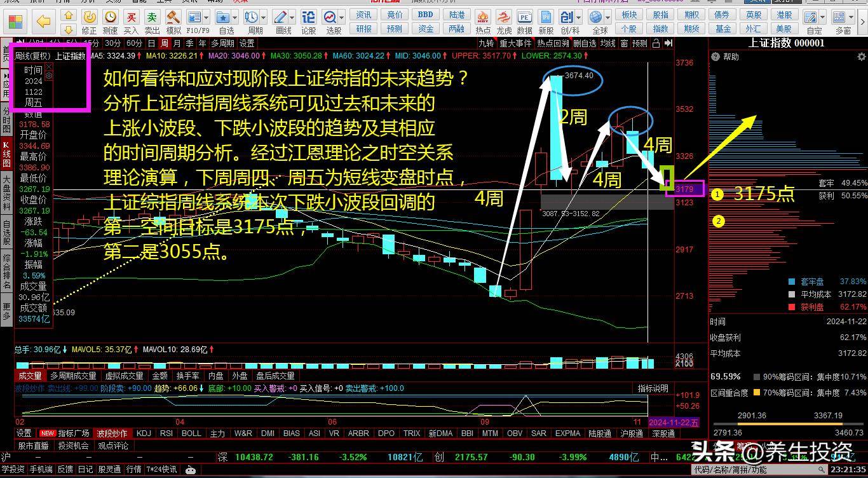Viewport: 868px width, 478px height.
Task: Select the BOLL indicator tab
Action: coord(191,434)
